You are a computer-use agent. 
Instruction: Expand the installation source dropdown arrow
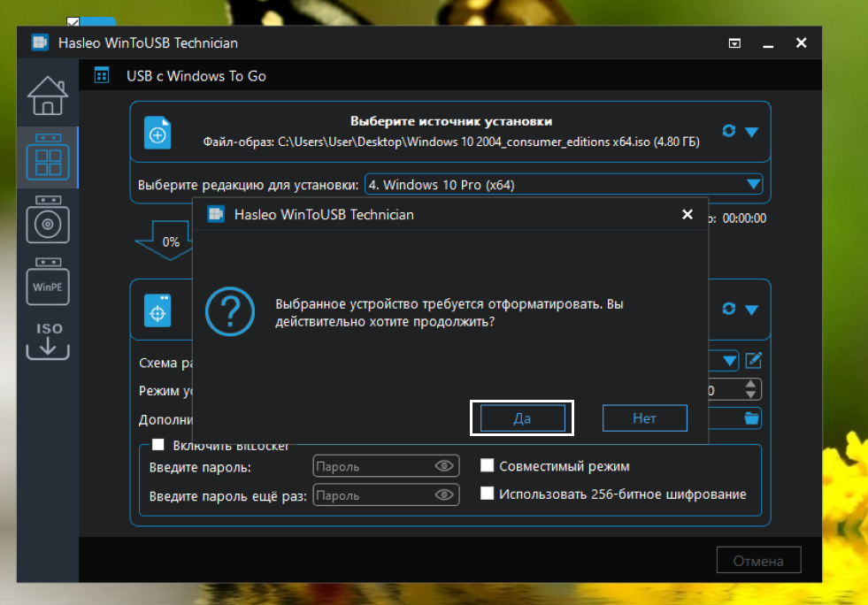point(751,132)
